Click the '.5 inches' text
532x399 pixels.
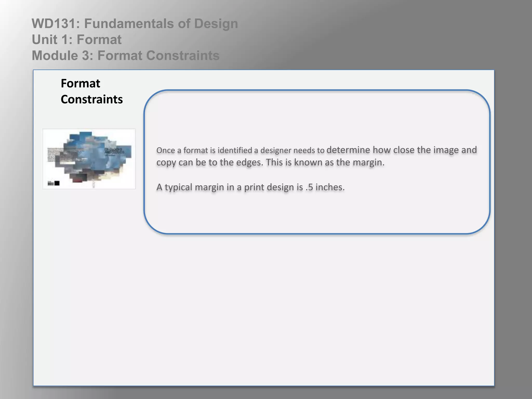pyautogui.click(x=325, y=187)
